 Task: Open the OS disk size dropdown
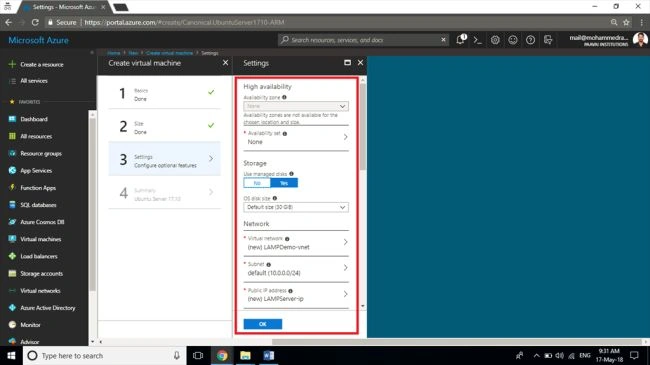coord(296,207)
